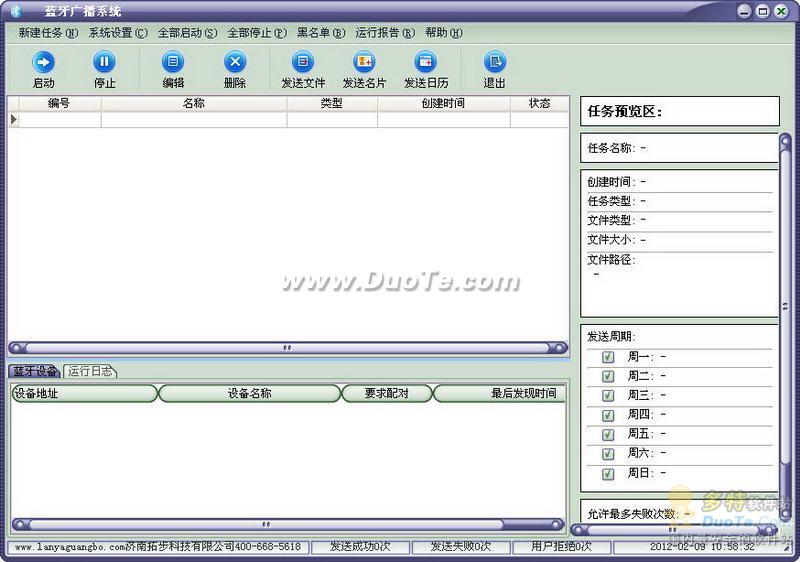Click the 设备名称 column header

[x=249, y=393]
